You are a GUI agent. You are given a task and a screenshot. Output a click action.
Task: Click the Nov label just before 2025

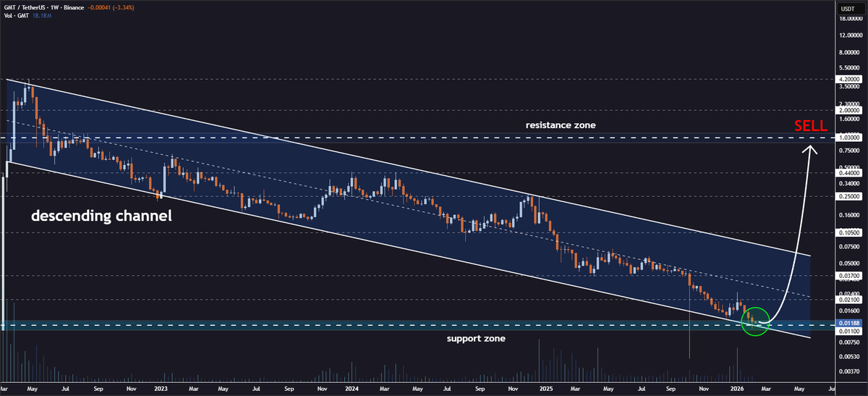pyautogui.click(x=513, y=388)
